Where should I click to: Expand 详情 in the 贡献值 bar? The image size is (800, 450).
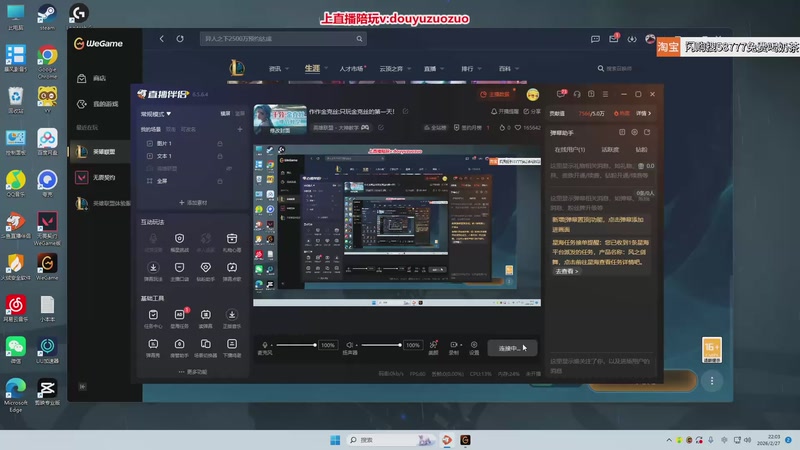tap(643, 113)
